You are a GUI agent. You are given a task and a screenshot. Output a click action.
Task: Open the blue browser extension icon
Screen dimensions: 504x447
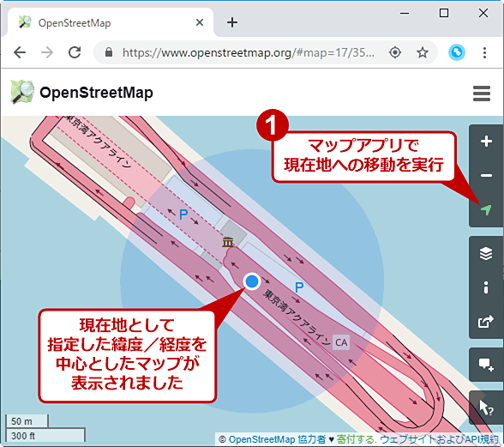pos(456,52)
